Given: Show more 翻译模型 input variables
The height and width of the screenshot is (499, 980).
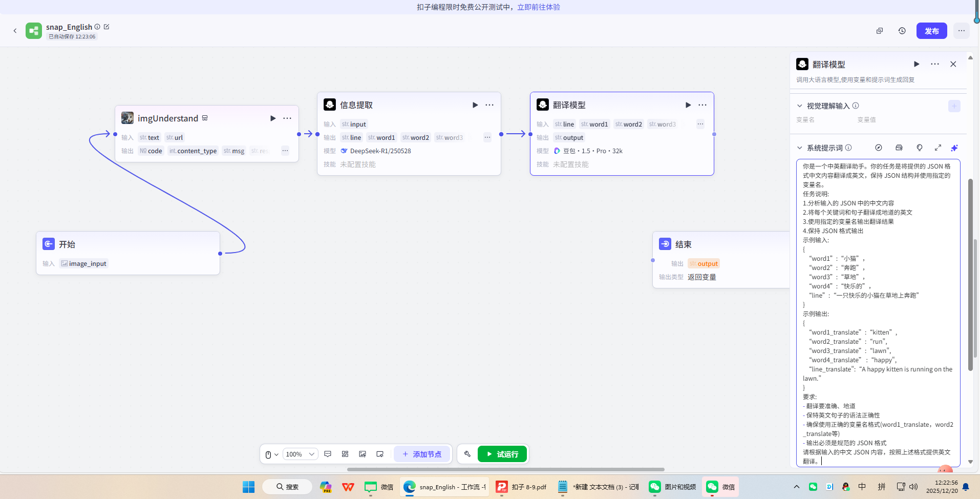Looking at the screenshot, I should (x=700, y=124).
